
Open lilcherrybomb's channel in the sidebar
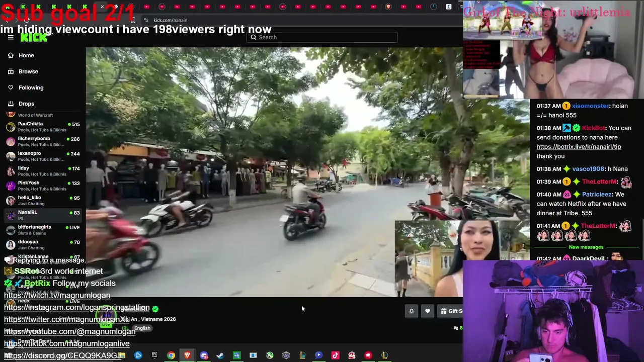pos(43,141)
